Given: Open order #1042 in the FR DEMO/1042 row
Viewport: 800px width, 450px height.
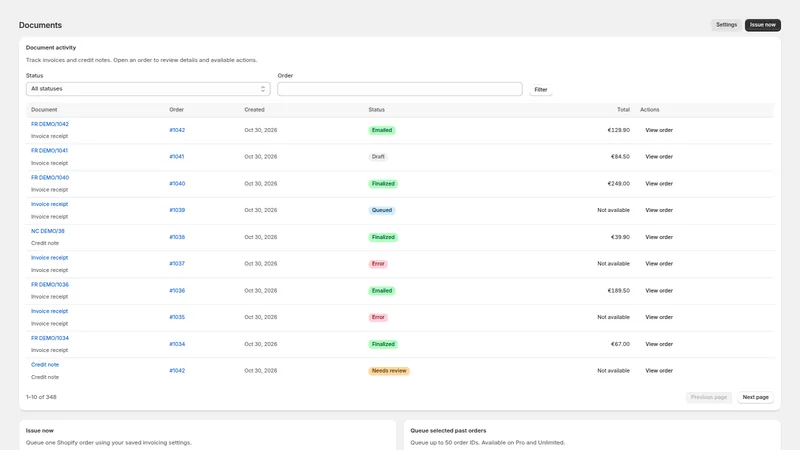Looking at the screenshot, I should coord(177,130).
